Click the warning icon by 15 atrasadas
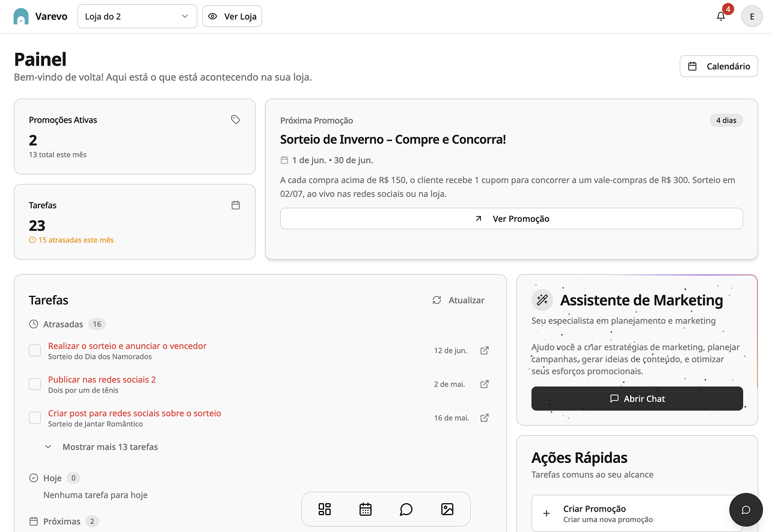The image size is (772, 532). [32, 240]
